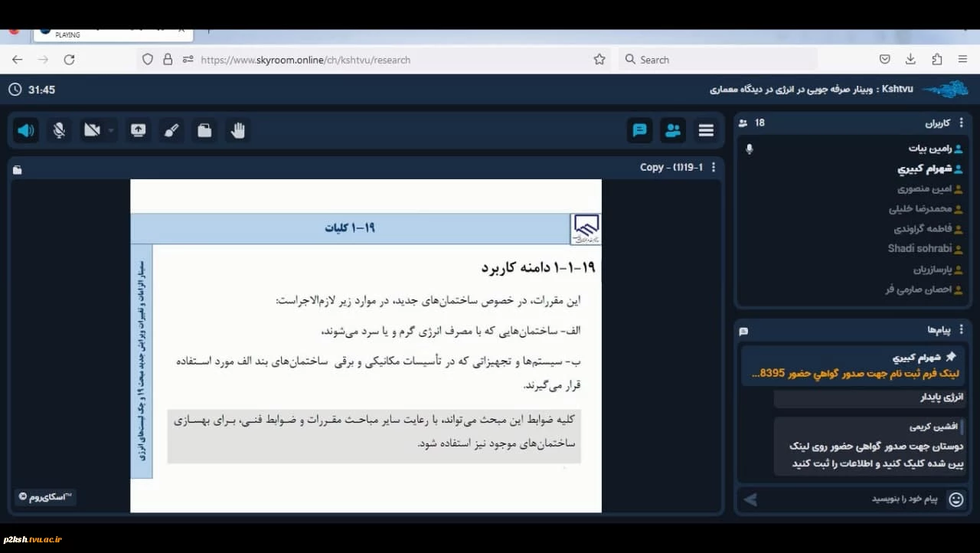Open pinned registration form link message
Screen dimensions: 980x553
coord(855,373)
